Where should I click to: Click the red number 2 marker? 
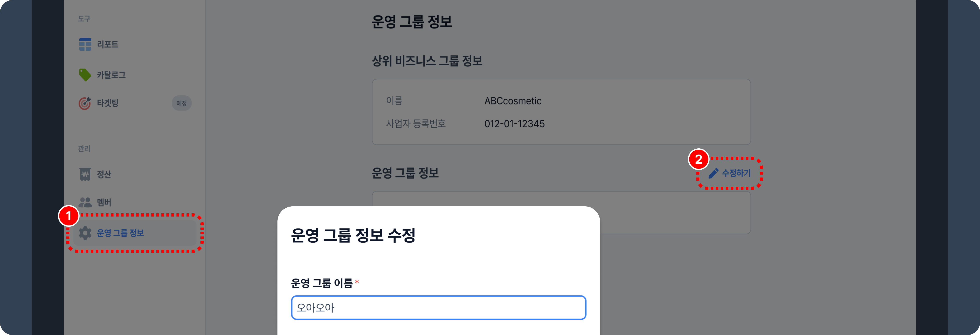pyautogui.click(x=699, y=159)
